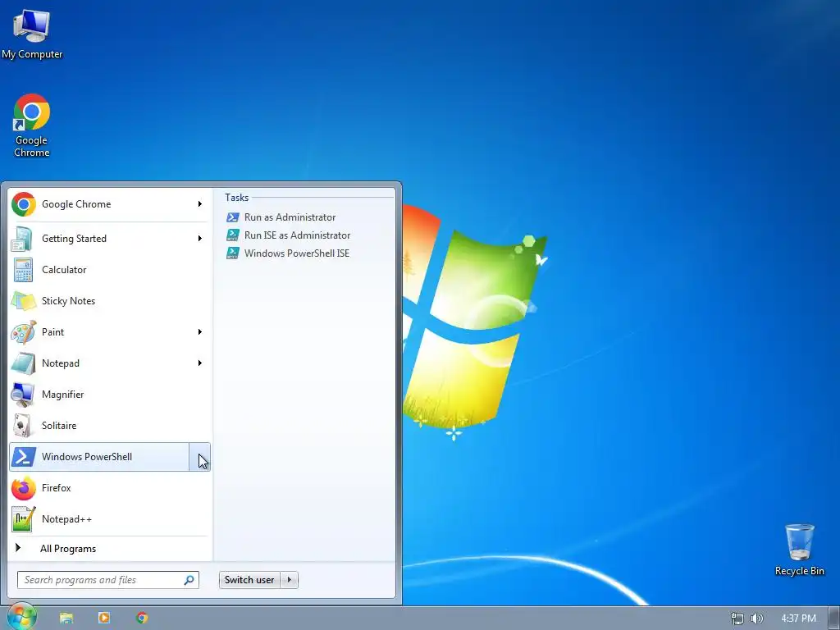Viewport: 840px width, 630px height.
Task: Click the Getting Started icon
Action: (x=22, y=239)
